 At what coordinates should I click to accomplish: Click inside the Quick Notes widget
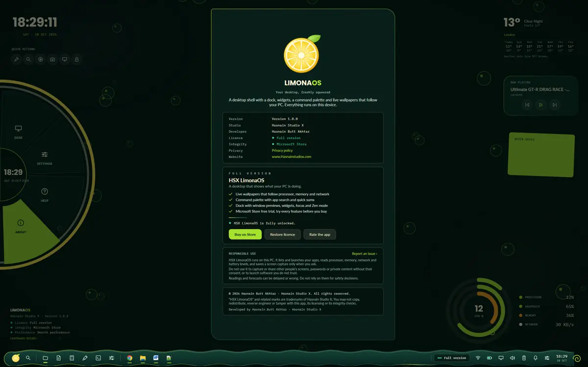pyautogui.click(x=541, y=155)
